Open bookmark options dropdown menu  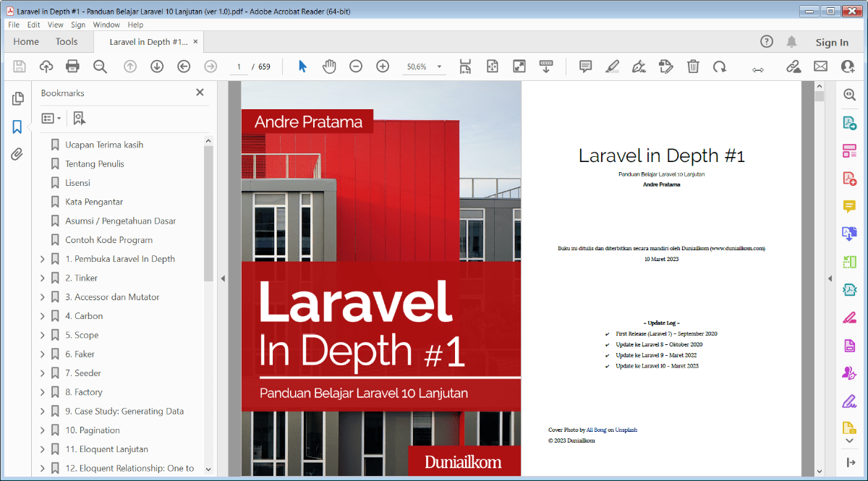pyautogui.click(x=51, y=118)
